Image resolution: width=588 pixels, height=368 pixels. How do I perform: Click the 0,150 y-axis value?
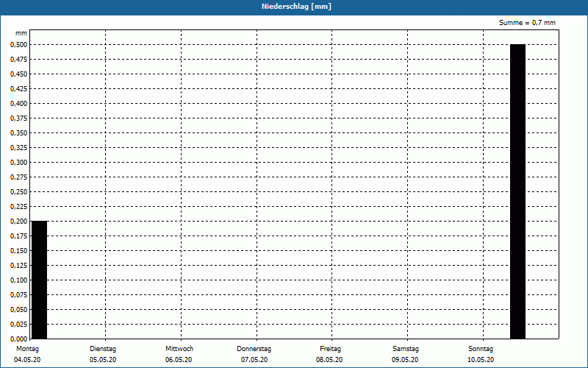(19, 250)
